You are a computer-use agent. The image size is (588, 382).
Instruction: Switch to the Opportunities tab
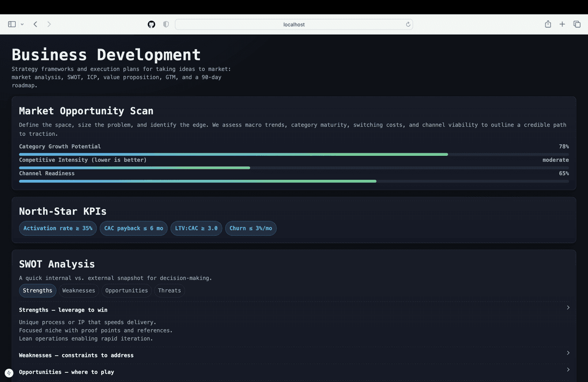pos(126,290)
